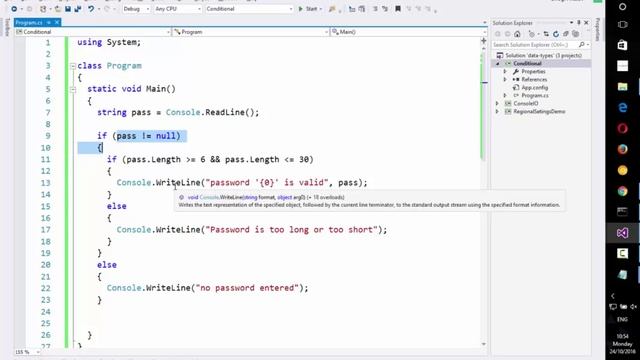Click the ENG language indicator

[622, 319]
